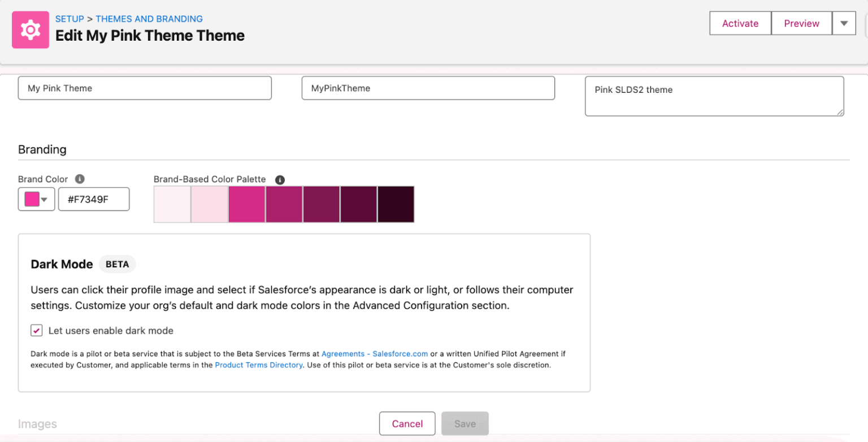Click the Activate button

coord(740,24)
